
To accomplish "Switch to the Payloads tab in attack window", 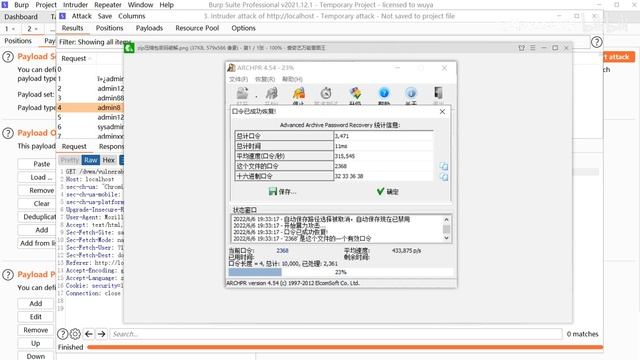I will point(149,28).
